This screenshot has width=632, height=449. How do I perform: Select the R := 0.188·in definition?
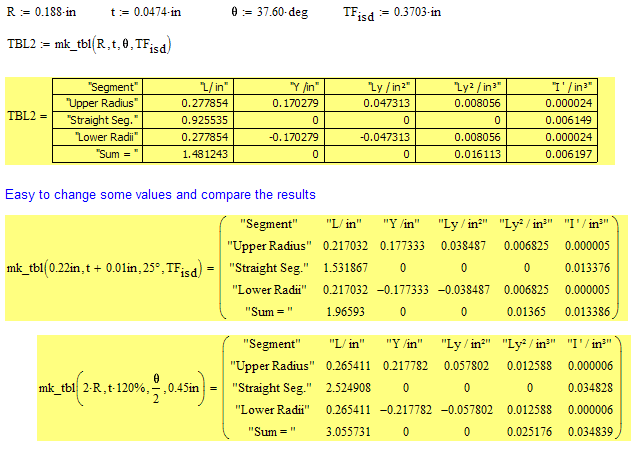coord(41,12)
